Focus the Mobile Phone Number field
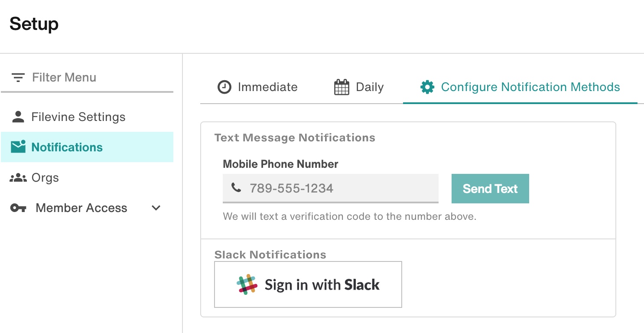Image resolution: width=644 pixels, height=333 pixels. coord(331,188)
